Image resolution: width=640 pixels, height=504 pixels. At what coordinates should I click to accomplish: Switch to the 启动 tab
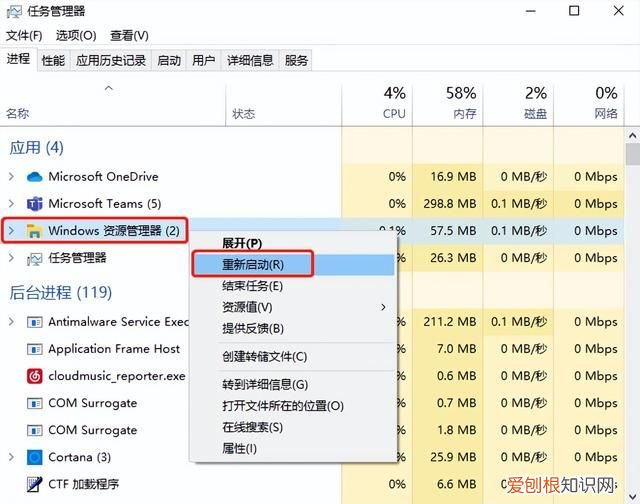coord(169,60)
